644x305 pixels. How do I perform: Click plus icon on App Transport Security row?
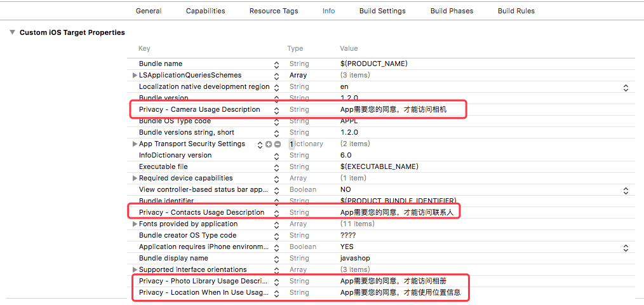(269, 144)
